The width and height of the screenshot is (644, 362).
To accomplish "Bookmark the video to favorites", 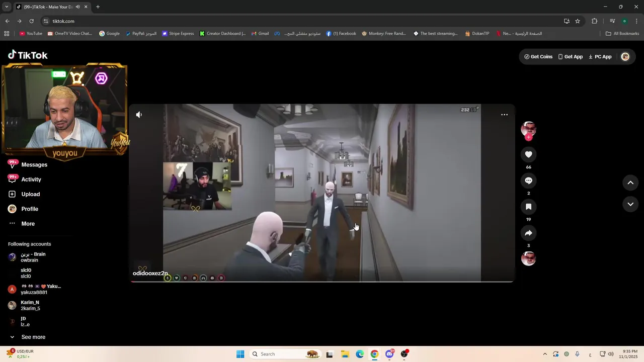I will pos(528,207).
